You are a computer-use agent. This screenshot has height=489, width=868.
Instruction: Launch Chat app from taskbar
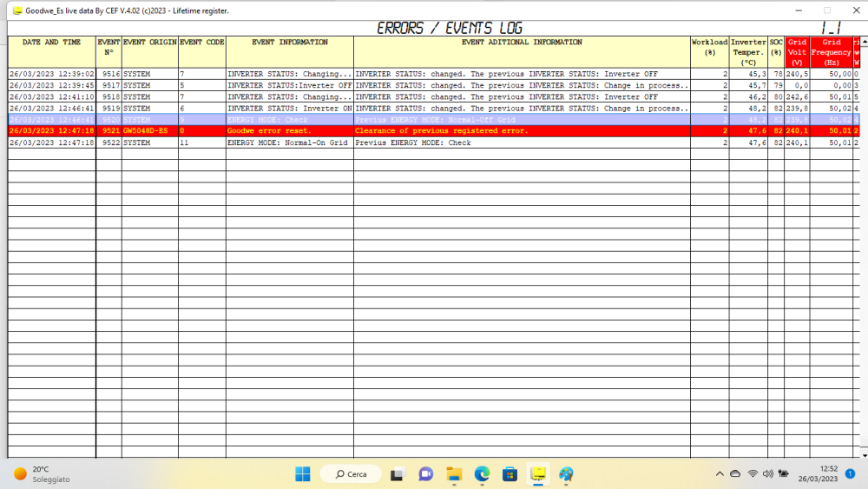point(425,474)
